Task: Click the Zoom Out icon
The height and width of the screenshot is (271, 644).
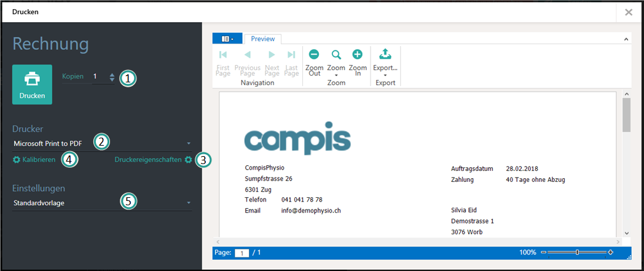Action: coord(314,54)
